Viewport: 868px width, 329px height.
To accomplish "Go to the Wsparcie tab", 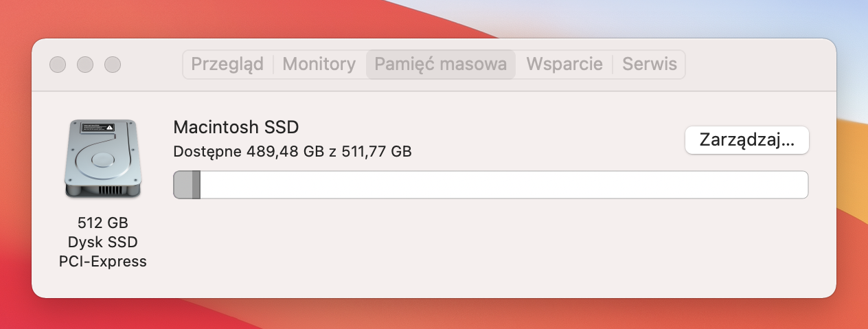I will pyautogui.click(x=564, y=65).
